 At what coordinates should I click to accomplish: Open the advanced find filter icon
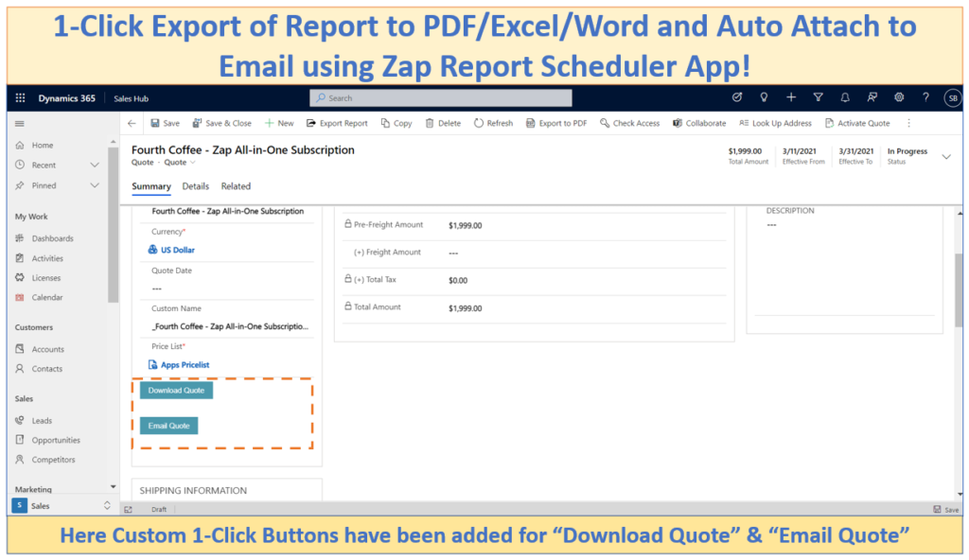(x=819, y=97)
